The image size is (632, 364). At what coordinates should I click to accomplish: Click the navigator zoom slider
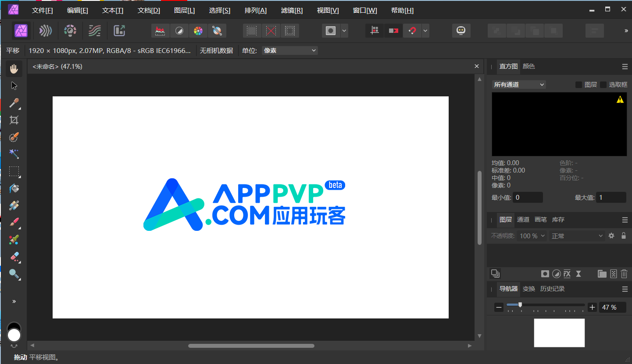click(x=545, y=305)
